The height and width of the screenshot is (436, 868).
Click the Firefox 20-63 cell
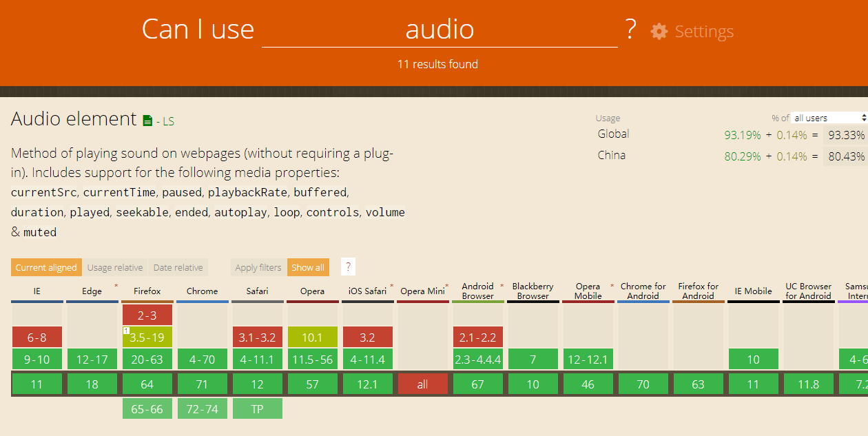click(x=147, y=359)
